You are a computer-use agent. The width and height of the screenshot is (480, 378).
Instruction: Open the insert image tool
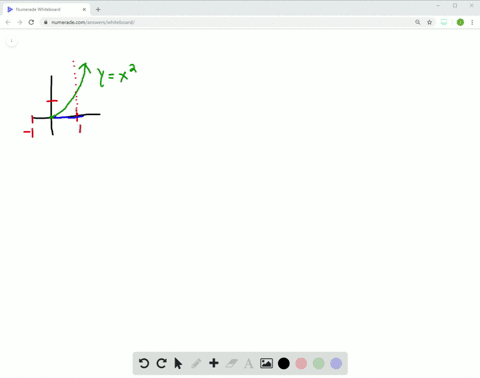(x=266, y=363)
